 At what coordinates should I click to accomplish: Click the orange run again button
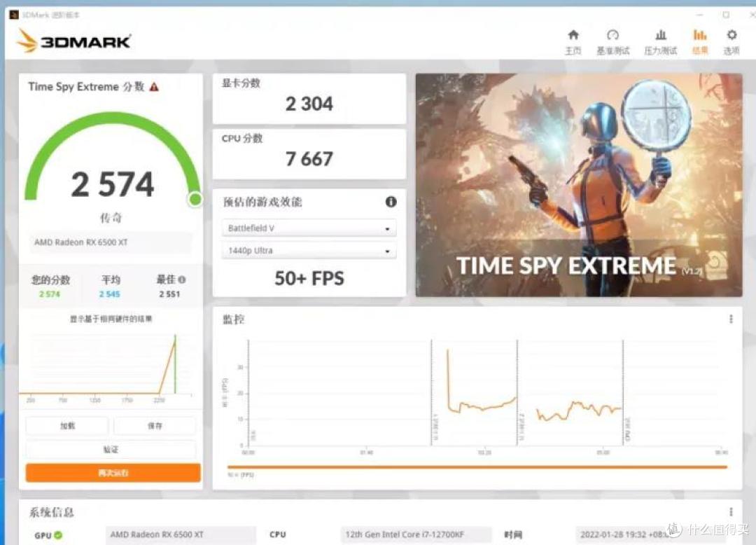113,473
